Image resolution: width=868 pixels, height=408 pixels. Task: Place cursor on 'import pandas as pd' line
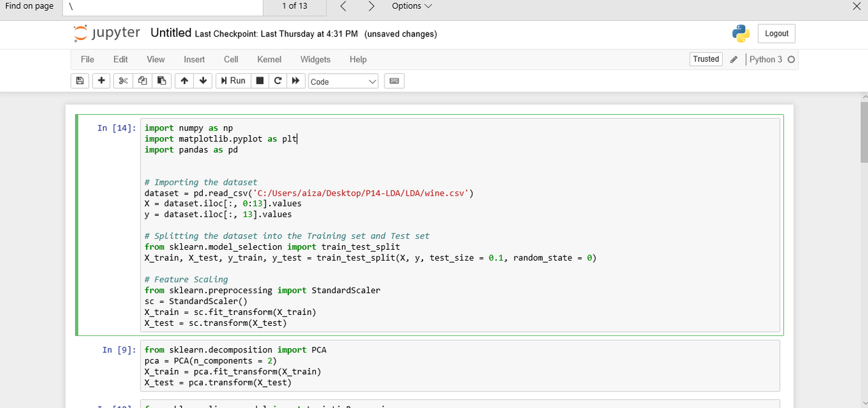click(191, 149)
